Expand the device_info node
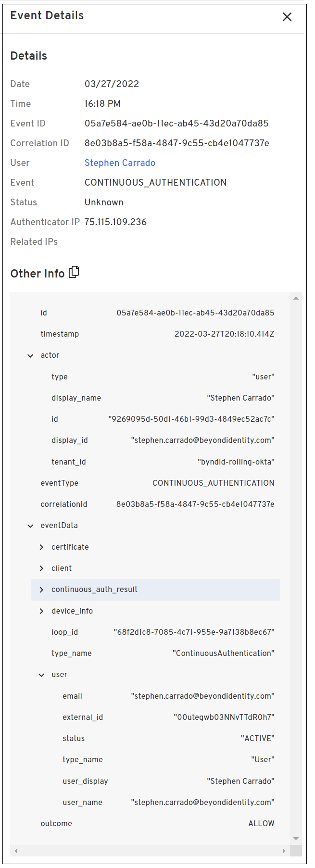The height and width of the screenshot is (868, 315). tap(41, 611)
